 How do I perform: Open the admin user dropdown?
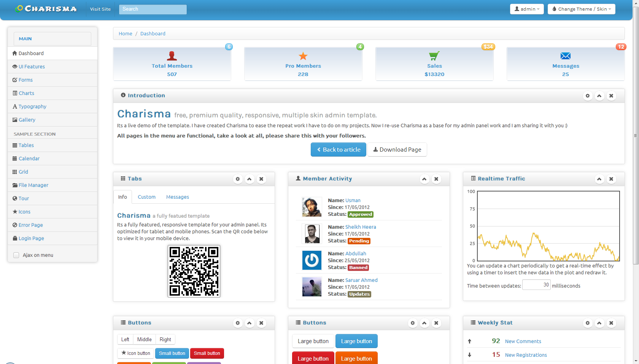coord(527,9)
